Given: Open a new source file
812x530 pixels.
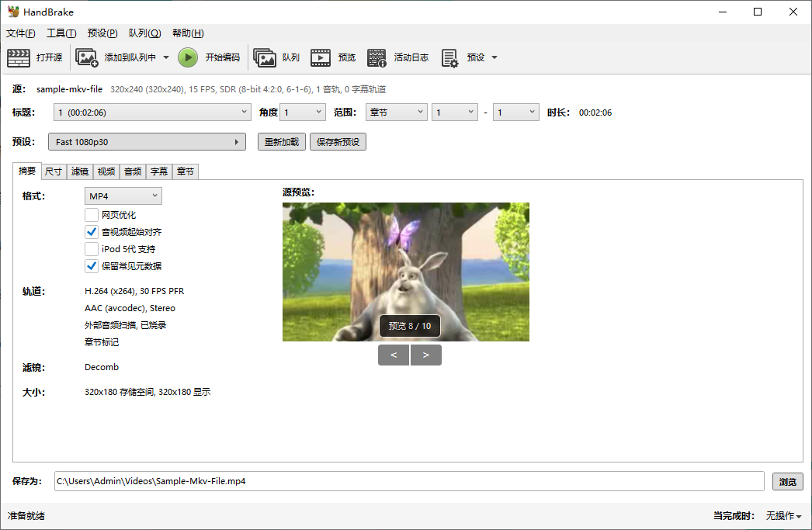Looking at the screenshot, I should 19,57.
